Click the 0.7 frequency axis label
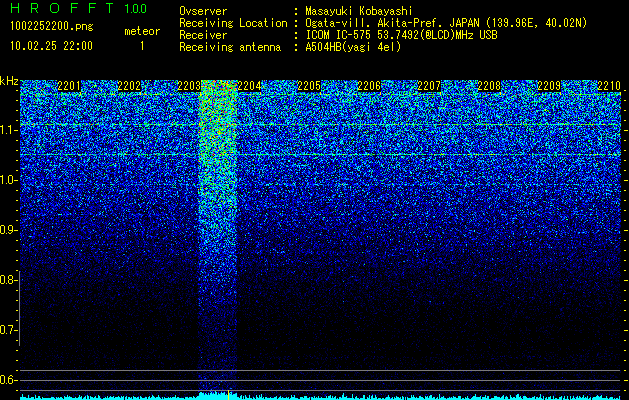629x400 pixels. [x=8, y=330]
